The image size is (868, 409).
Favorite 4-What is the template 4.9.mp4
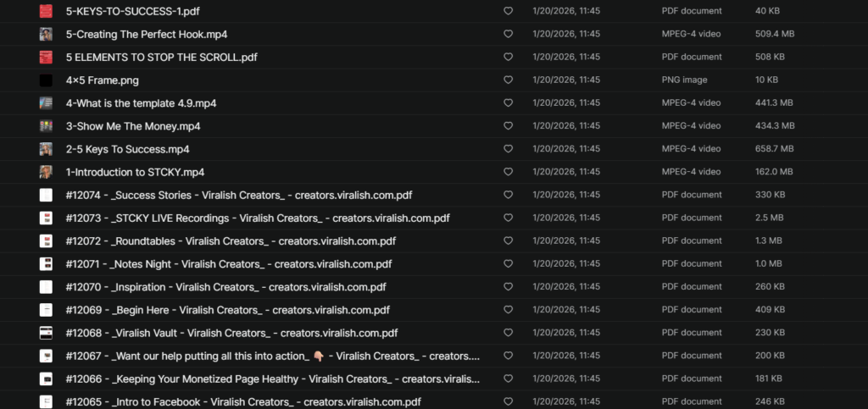pos(508,102)
